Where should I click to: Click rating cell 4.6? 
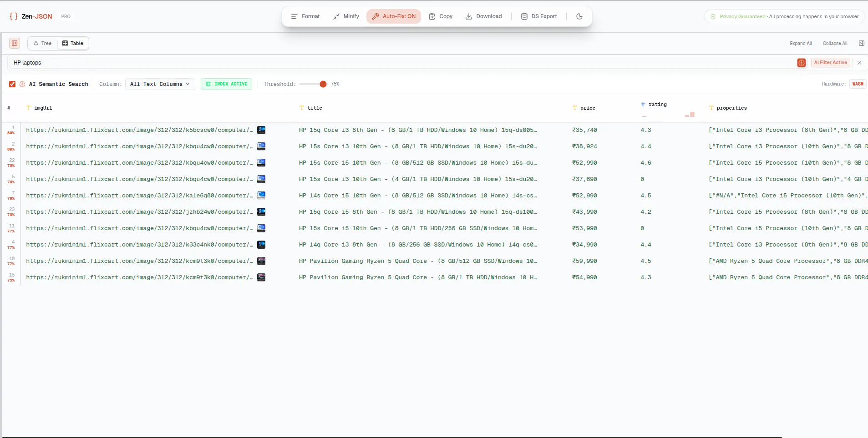coord(645,163)
